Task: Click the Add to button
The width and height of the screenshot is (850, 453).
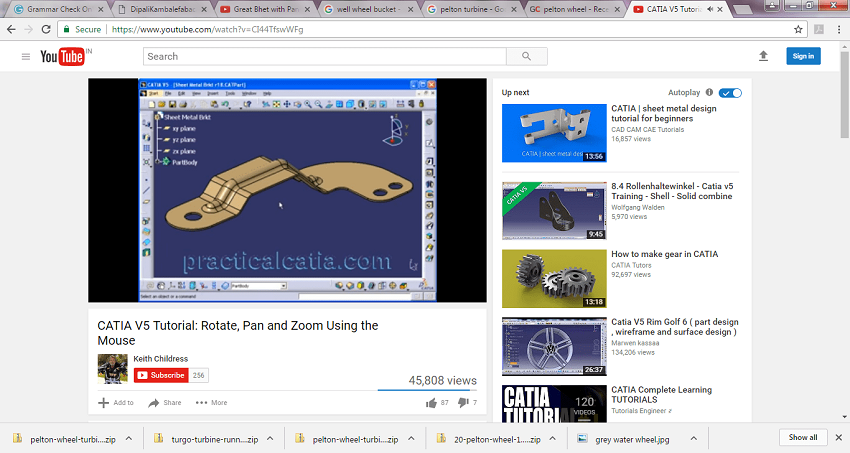Action: pos(116,403)
